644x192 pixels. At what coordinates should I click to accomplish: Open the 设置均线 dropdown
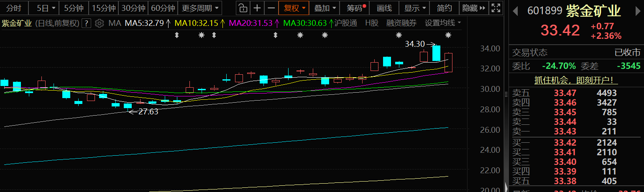(x=443, y=23)
